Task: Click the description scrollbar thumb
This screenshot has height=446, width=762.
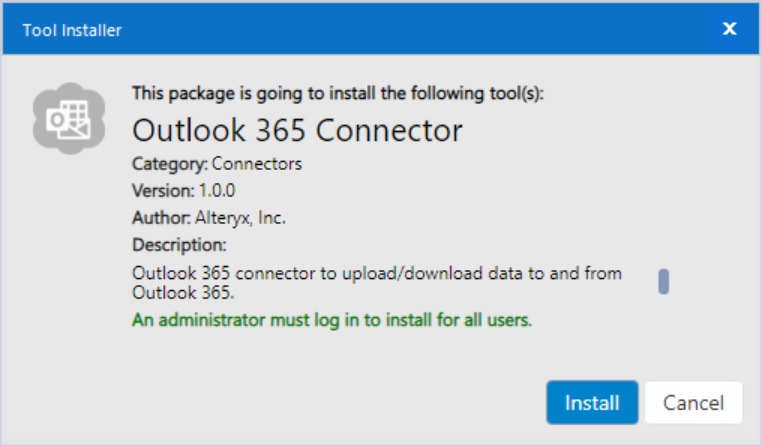Action: point(663,281)
